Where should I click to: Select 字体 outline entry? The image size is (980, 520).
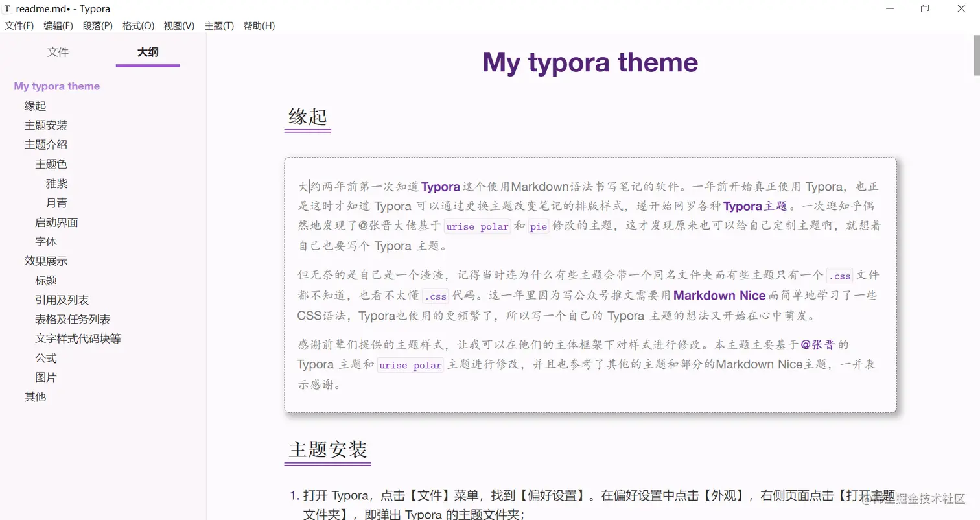click(x=46, y=242)
